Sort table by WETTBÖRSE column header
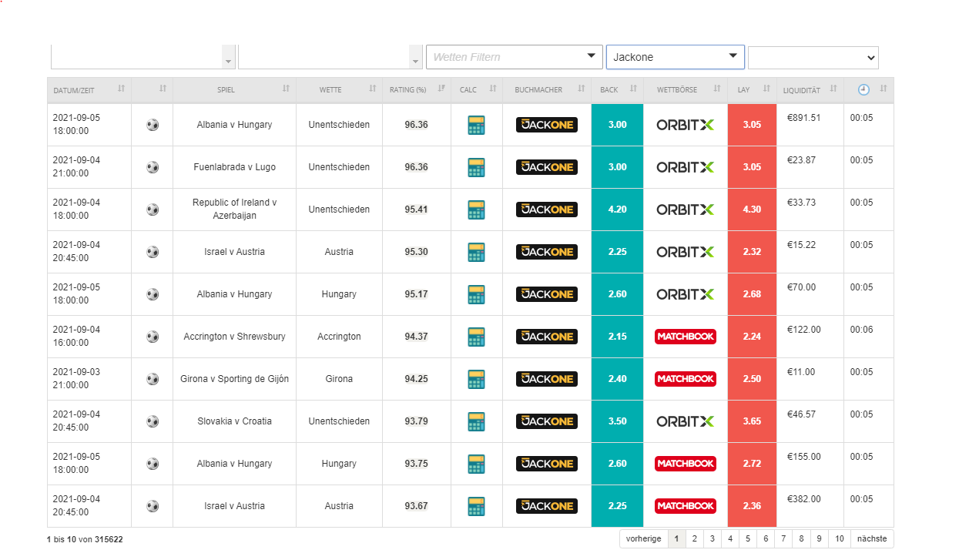The image size is (959, 560). click(686, 89)
